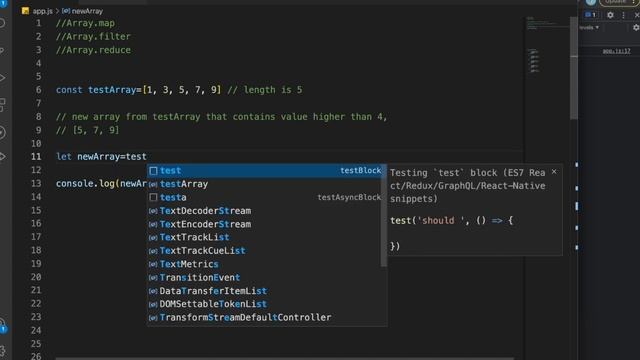Click the 'new array from testArray' comment line
The image size is (640, 360).
(222, 117)
